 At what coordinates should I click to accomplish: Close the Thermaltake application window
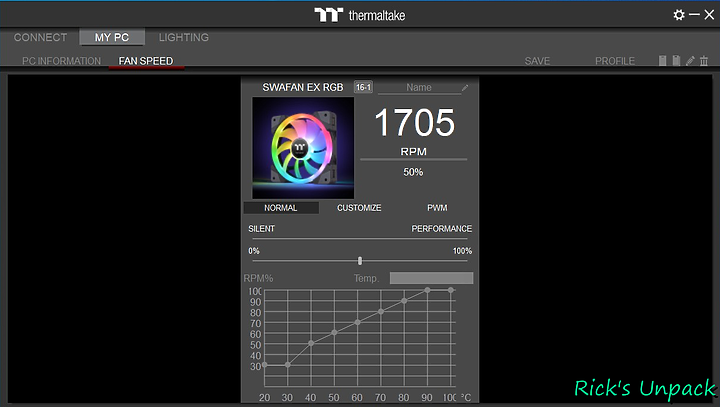[709, 15]
